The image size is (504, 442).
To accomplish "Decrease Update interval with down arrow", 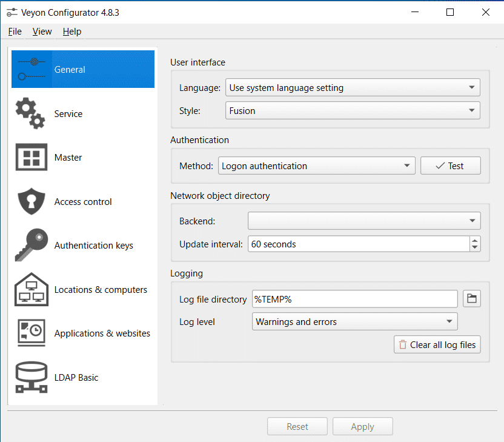I will 475,248.
